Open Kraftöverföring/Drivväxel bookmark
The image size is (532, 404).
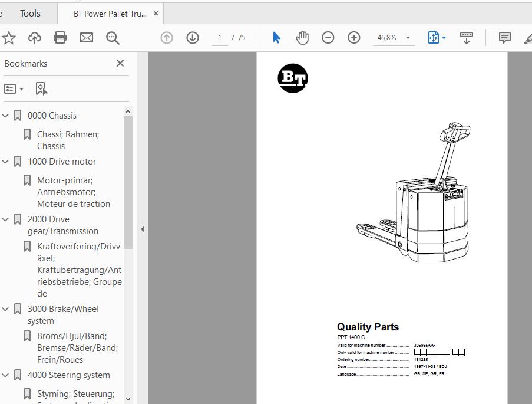click(x=79, y=270)
